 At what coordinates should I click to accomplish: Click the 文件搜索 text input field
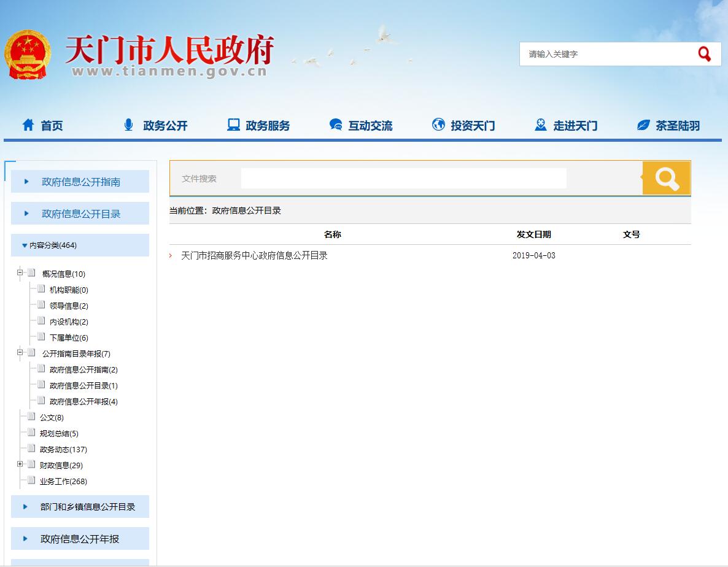pyautogui.click(x=403, y=179)
